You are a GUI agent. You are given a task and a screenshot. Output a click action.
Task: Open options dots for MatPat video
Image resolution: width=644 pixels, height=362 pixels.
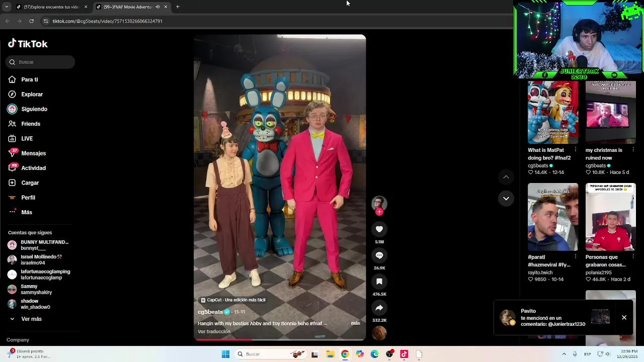point(576,150)
